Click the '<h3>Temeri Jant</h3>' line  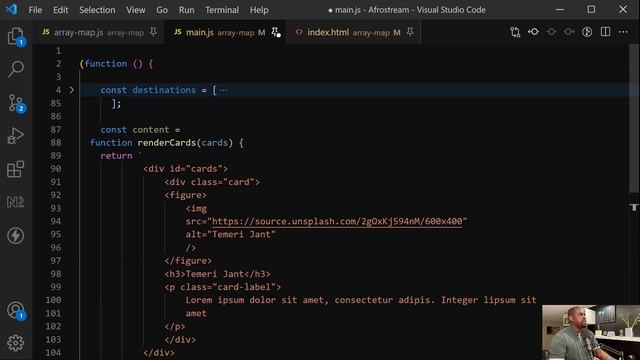217,274
